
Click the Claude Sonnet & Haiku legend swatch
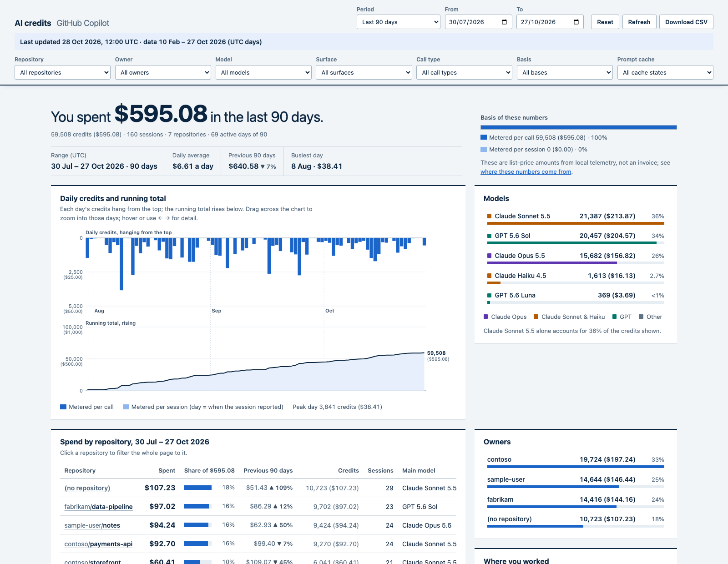click(x=536, y=317)
